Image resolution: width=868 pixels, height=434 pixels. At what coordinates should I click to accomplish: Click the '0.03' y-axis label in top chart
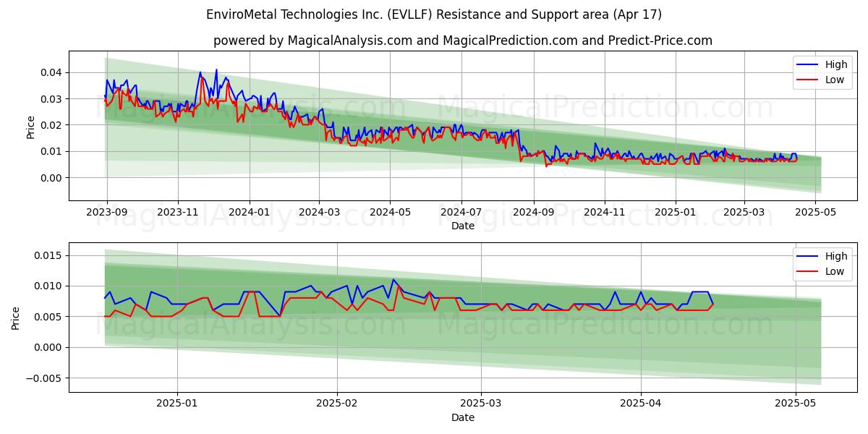[51, 98]
